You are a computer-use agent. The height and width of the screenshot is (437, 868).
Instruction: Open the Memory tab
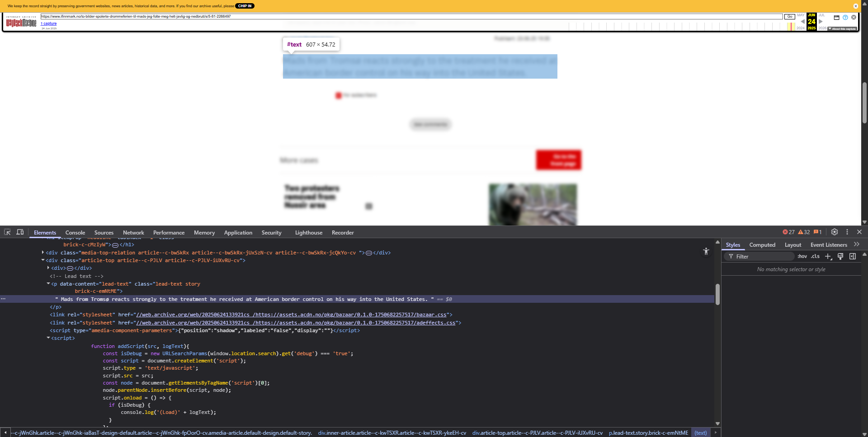(204, 232)
